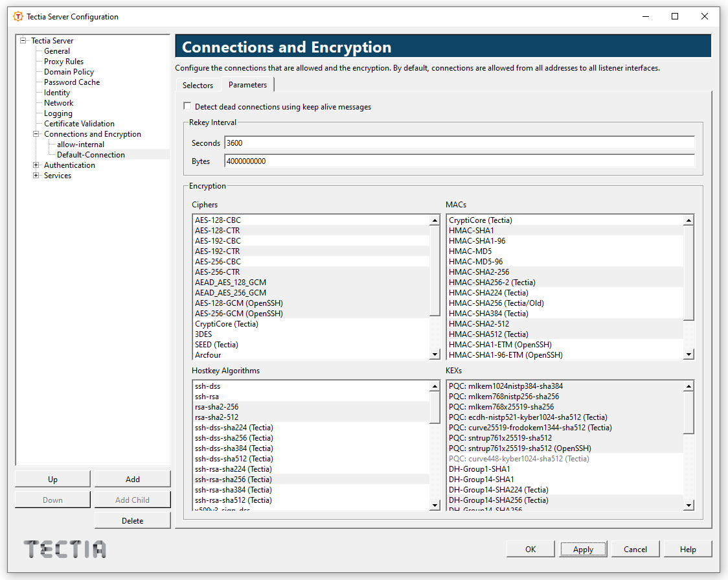This screenshot has width=728, height=580.
Task: Select Certificate Validation tree item
Action: [79, 124]
